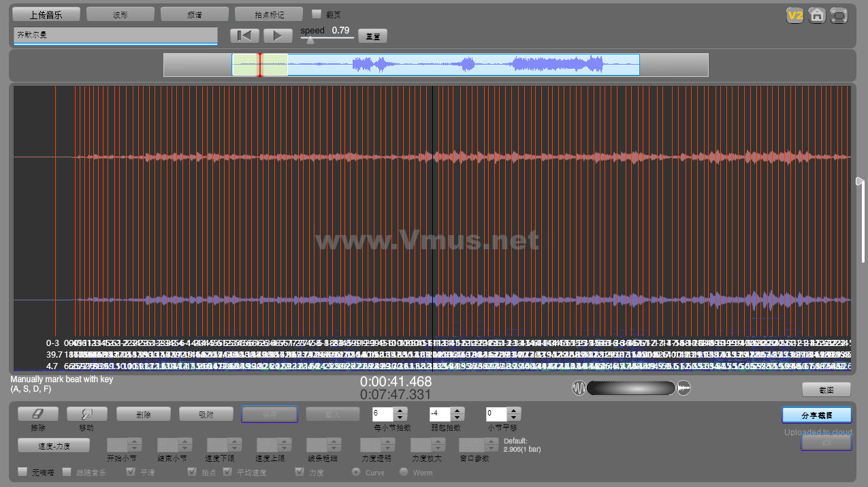868x487 pixels.
Task: Decrease the 弱起拍数 pickup beats value
Action: (x=457, y=417)
